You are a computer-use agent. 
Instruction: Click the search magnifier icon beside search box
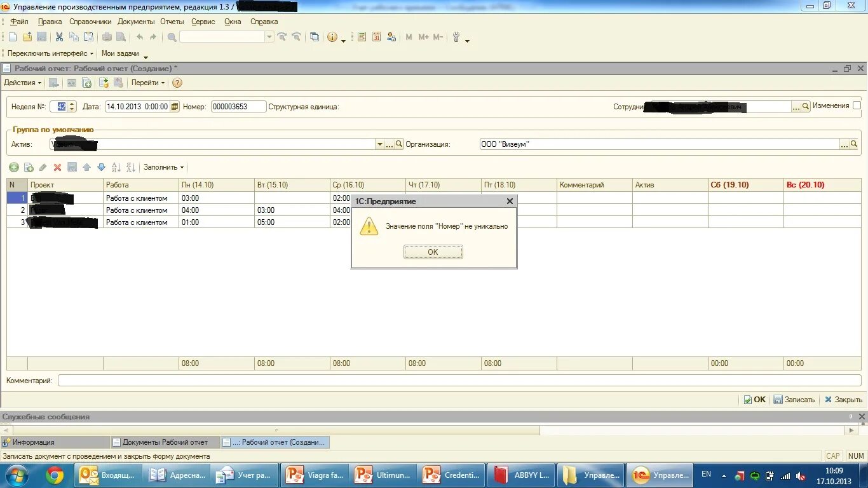[x=172, y=37]
